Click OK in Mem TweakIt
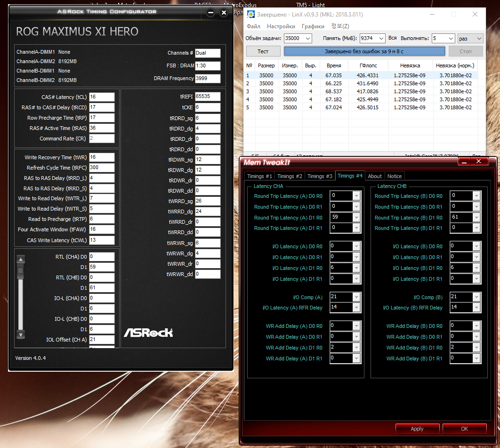The width and height of the screenshot is (500, 448). pos(464,429)
